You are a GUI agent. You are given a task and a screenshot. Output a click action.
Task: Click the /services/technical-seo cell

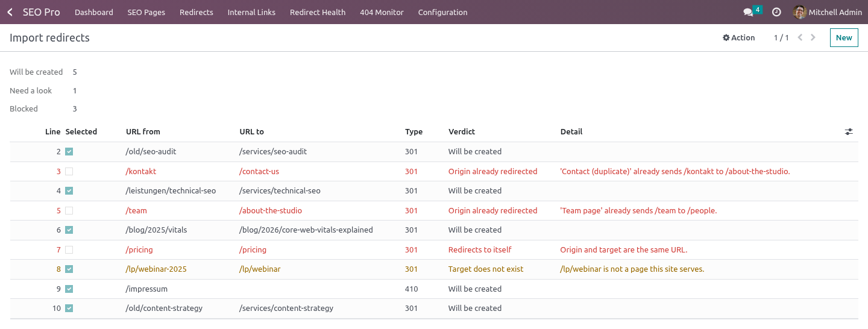click(280, 191)
